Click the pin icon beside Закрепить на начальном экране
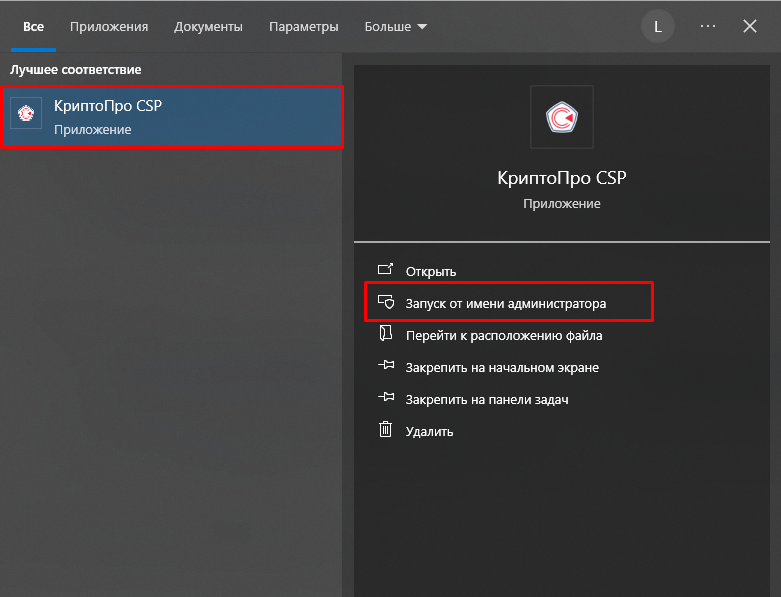The width and height of the screenshot is (781, 597). (x=385, y=367)
